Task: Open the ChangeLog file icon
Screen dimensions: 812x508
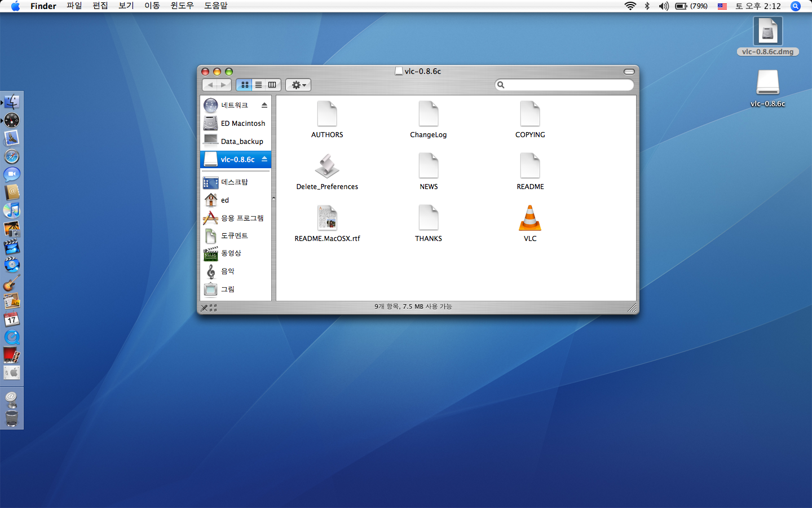Action: 429,114
